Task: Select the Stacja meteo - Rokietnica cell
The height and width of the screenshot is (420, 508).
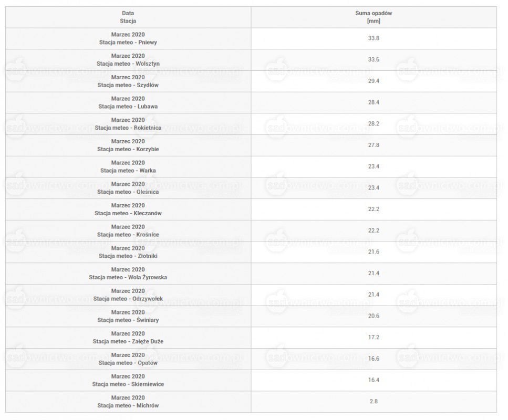Action: (128, 124)
